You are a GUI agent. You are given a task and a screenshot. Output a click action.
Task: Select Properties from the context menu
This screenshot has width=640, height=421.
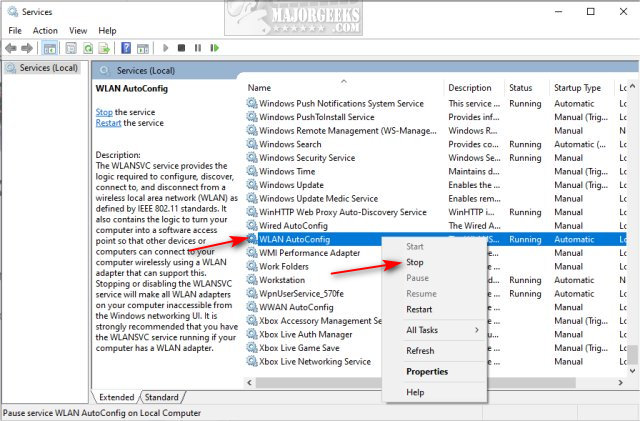pos(427,371)
